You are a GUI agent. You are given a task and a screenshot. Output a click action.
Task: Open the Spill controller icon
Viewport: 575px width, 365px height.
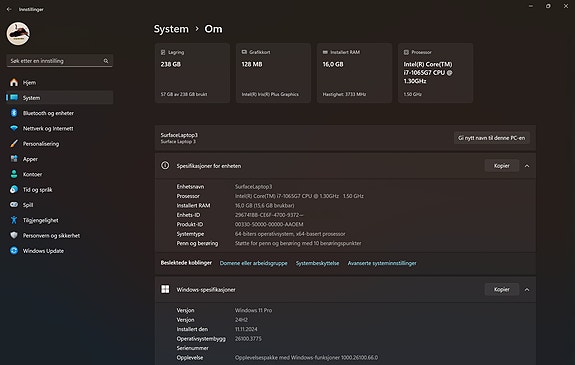pyautogui.click(x=14, y=205)
